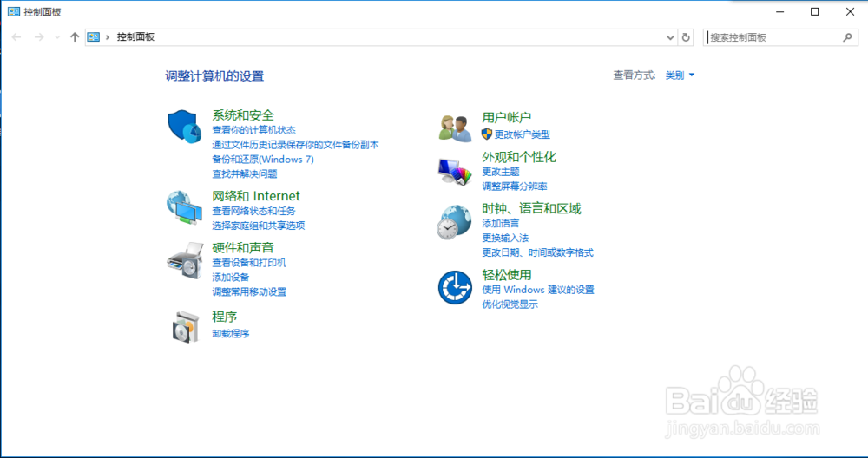This screenshot has width=868, height=458.
Task: Open the 硬件和声音 printer icon
Action: pyautogui.click(x=185, y=260)
